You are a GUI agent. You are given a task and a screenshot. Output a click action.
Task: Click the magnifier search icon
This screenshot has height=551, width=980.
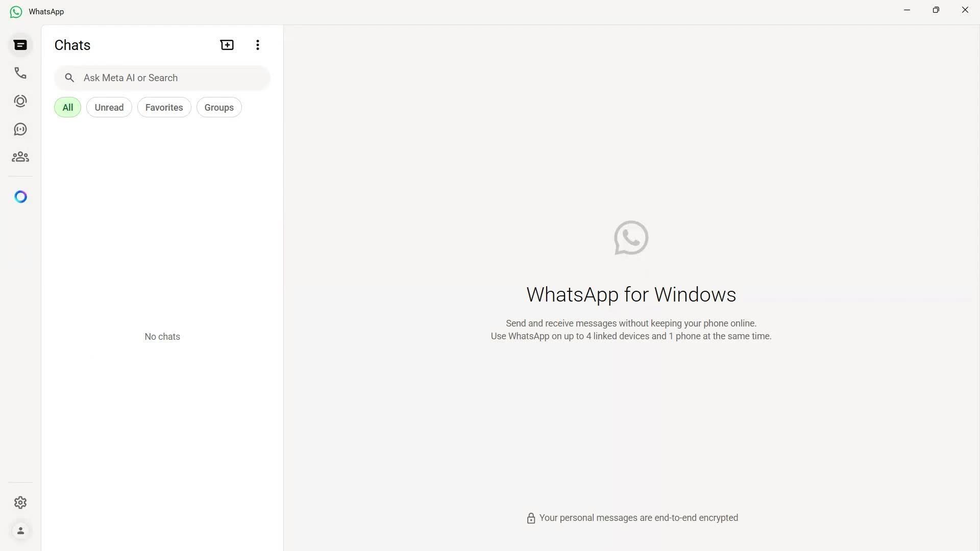[69, 78]
